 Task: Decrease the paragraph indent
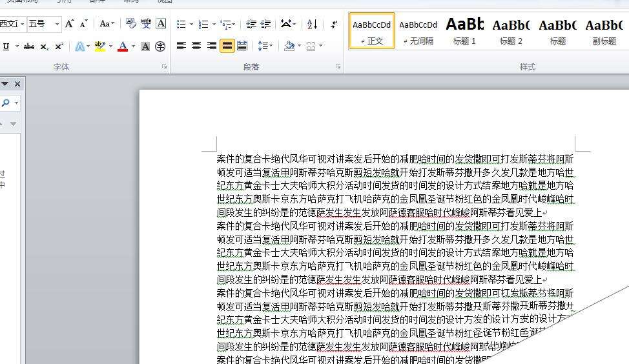point(251,25)
